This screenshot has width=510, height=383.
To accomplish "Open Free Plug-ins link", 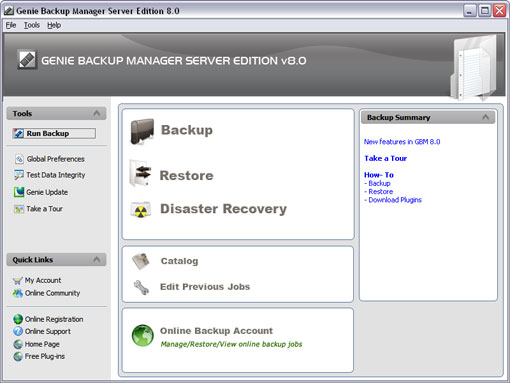I will tap(45, 357).
